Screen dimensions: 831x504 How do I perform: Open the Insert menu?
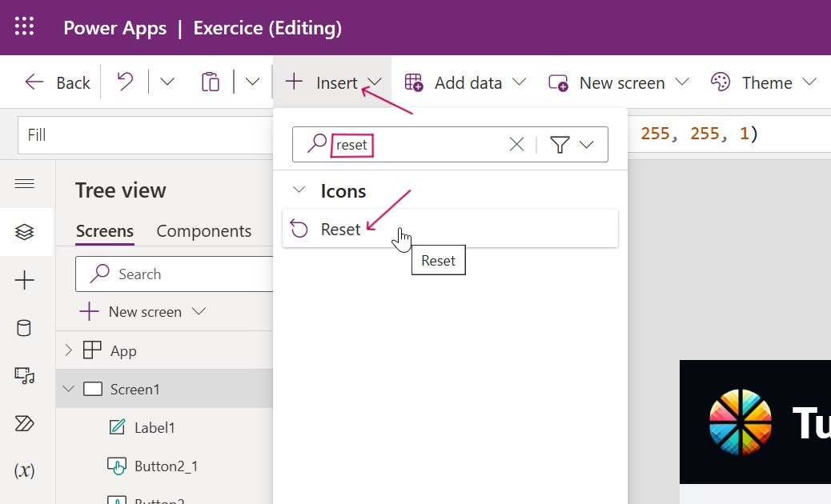[x=332, y=82]
